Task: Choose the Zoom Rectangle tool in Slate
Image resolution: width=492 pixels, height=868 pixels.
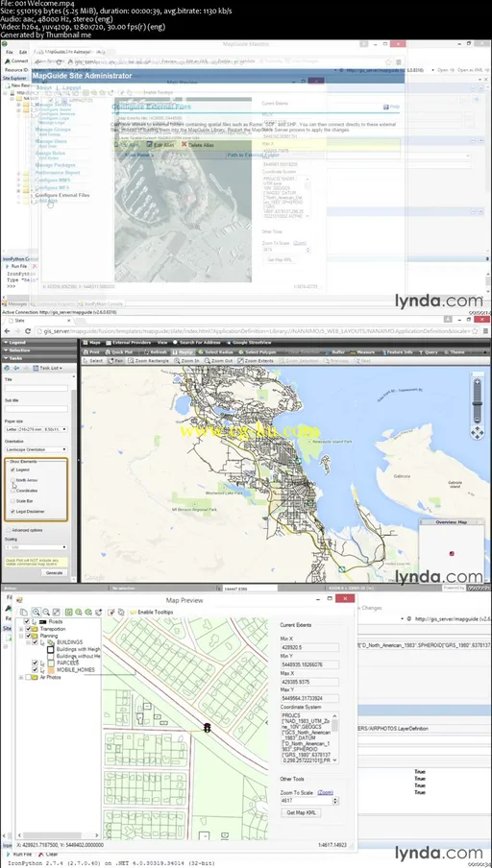Action: pyautogui.click(x=149, y=361)
